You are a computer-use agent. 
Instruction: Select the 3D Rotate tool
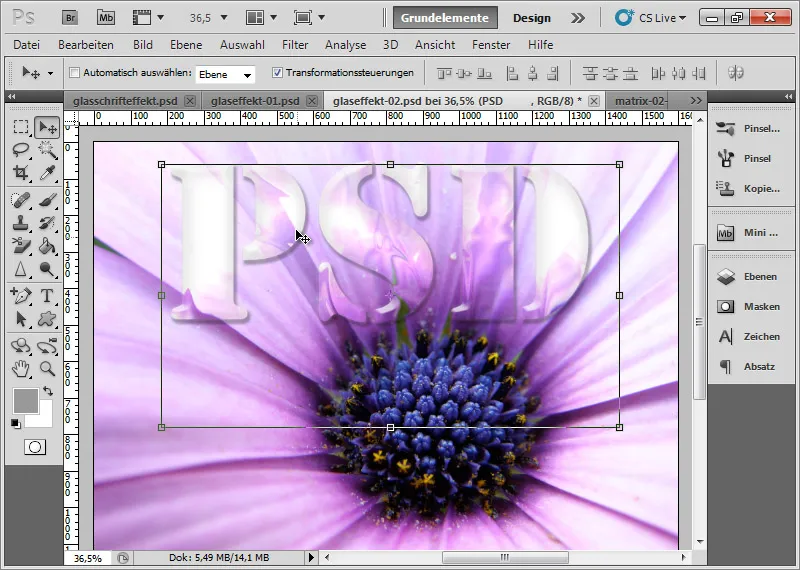click(21, 346)
